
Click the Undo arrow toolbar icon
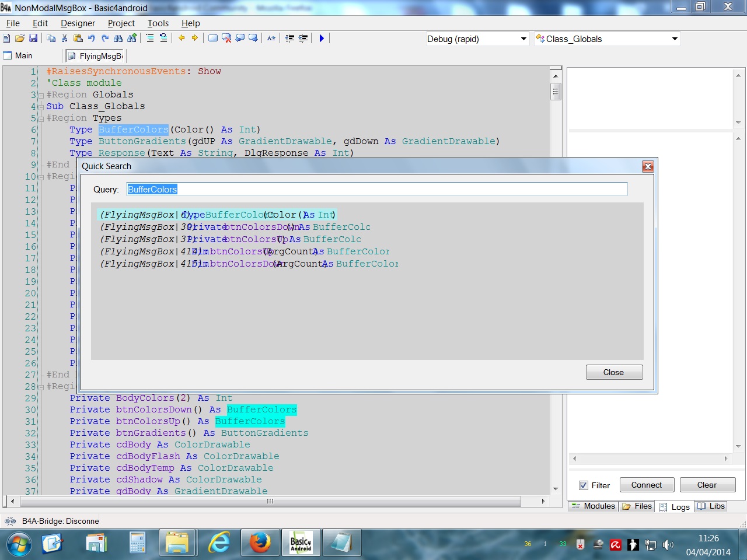point(92,38)
